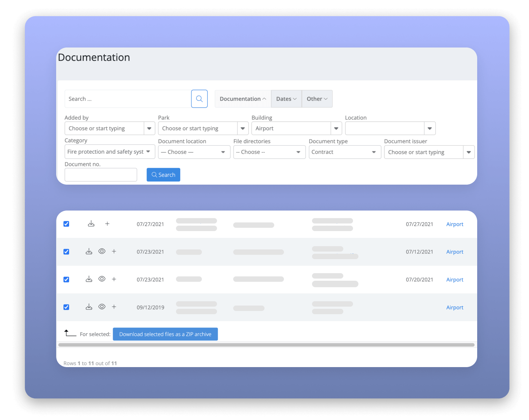Click the blue Search button

point(163,175)
